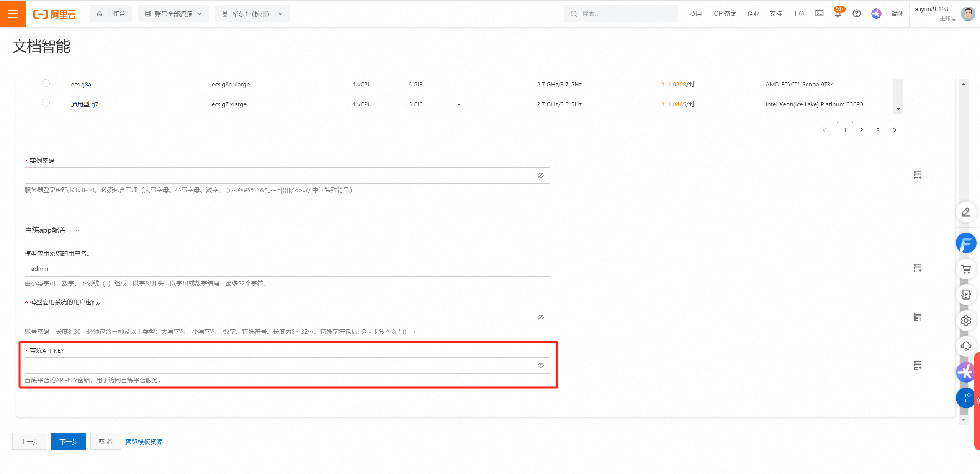980x474 pixels.
Task: Click the parameter list icon beside admin username field
Action: [x=918, y=268]
